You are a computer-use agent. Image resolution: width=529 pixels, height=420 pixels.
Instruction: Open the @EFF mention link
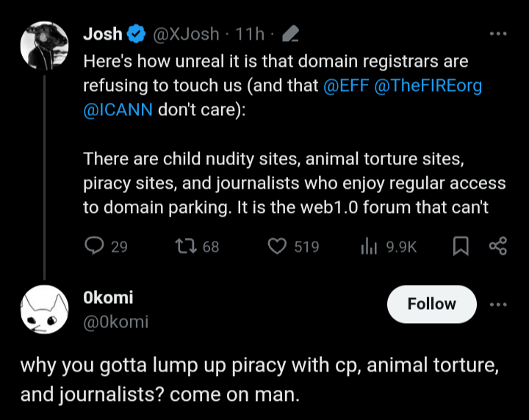tap(348, 85)
